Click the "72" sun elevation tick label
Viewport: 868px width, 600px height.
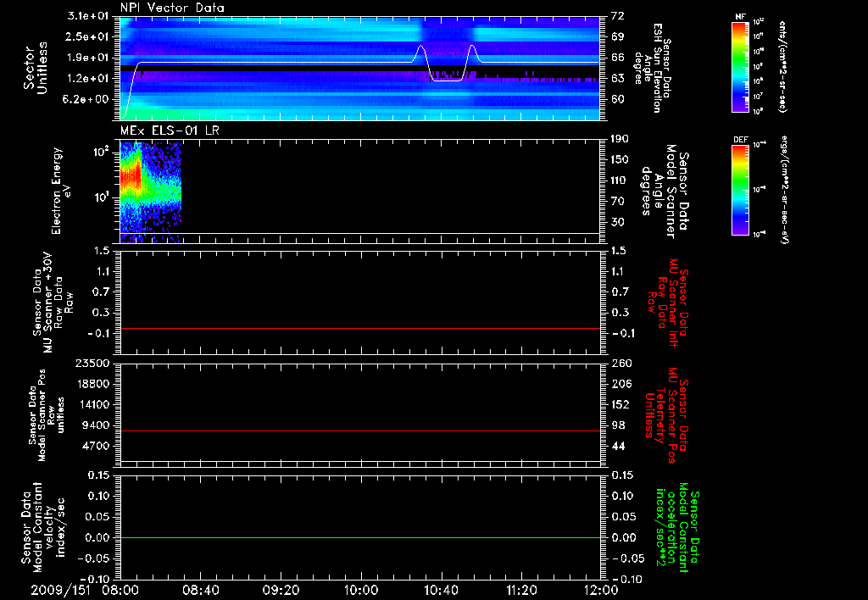[x=617, y=16]
